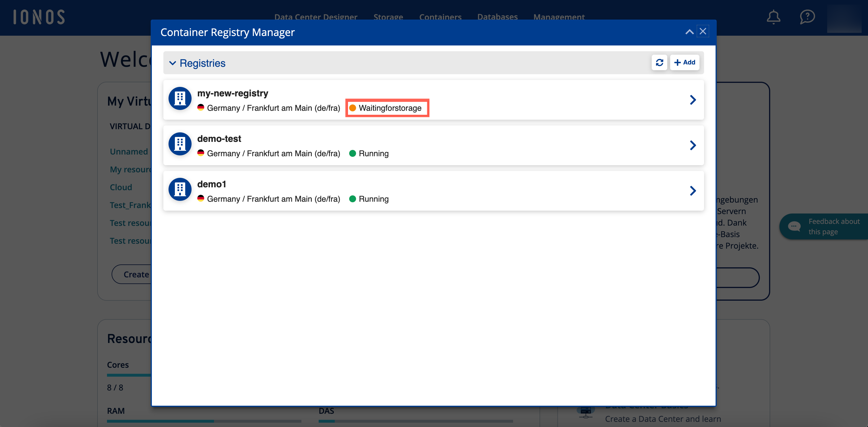Image resolution: width=868 pixels, height=427 pixels.
Task: Open the Databases menu
Action: click(497, 16)
